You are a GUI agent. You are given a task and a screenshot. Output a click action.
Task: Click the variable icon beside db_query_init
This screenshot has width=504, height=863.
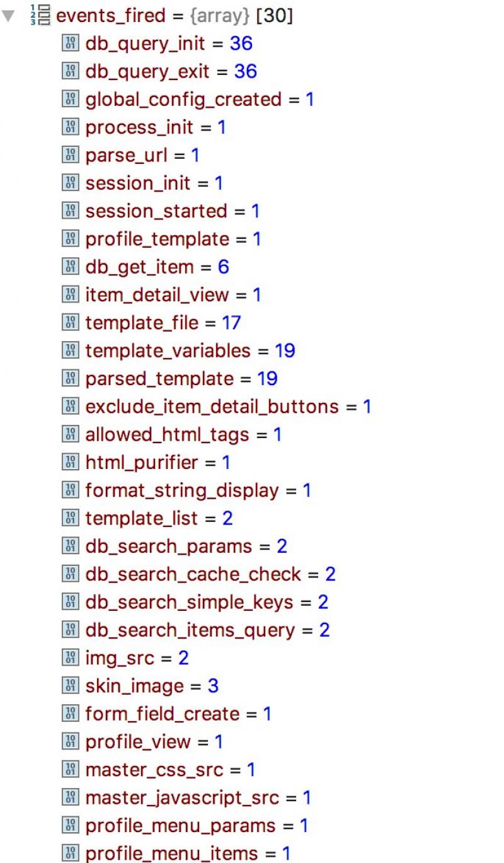(x=69, y=44)
